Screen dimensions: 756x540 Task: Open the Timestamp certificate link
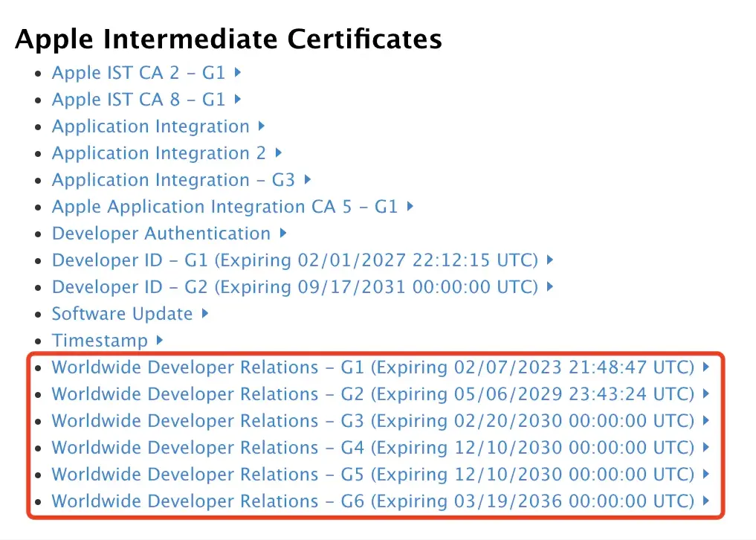point(100,341)
